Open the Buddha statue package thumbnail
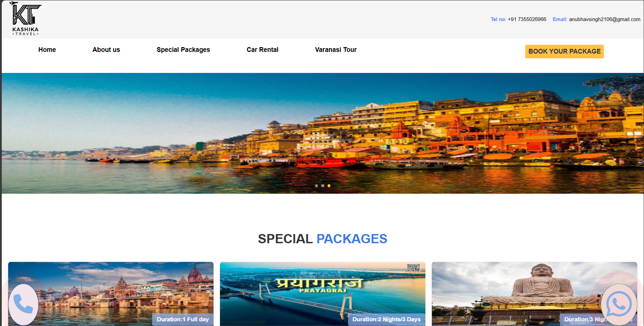The image size is (644, 326). coord(534,294)
